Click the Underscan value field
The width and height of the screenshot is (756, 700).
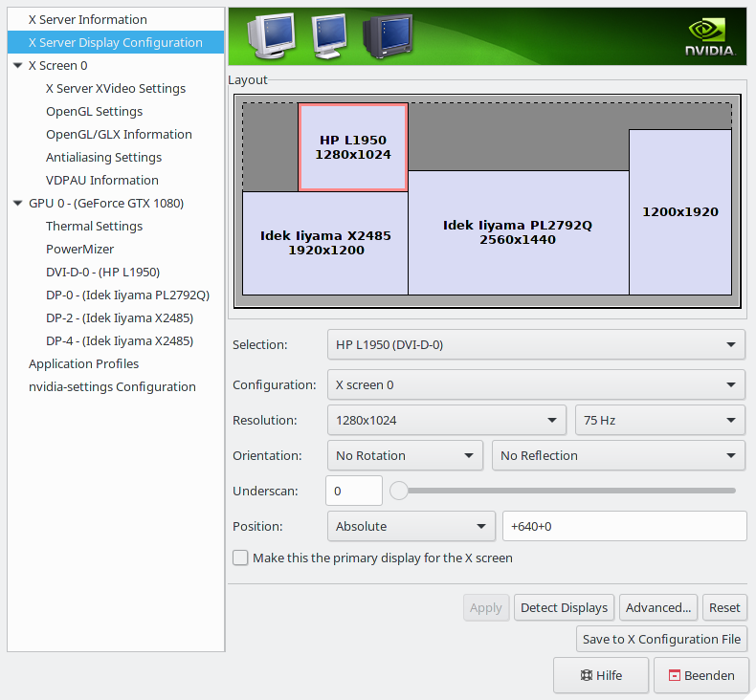click(x=354, y=491)
